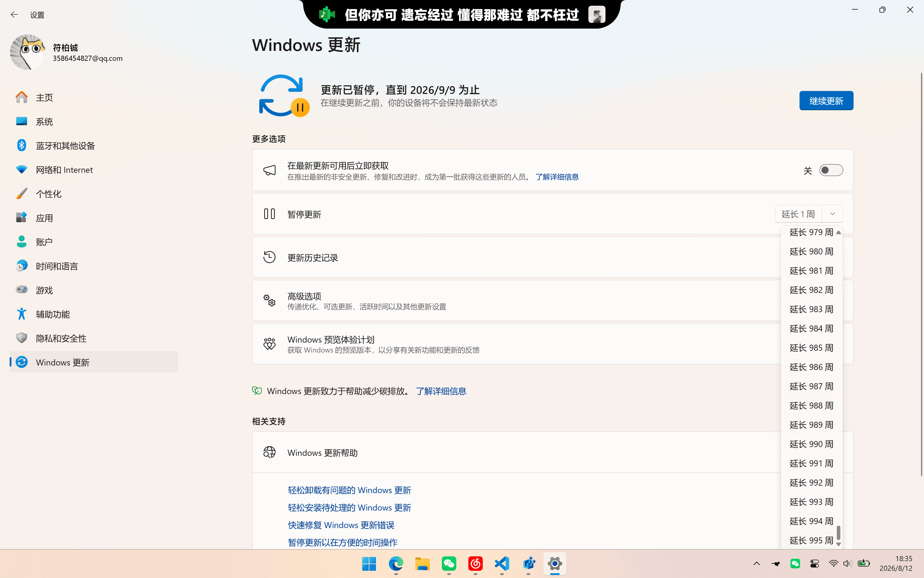Screen dimensions: 924x578
Task: Open 轻松卸载有问题的 Windows 更新 link
Action: 350,490
